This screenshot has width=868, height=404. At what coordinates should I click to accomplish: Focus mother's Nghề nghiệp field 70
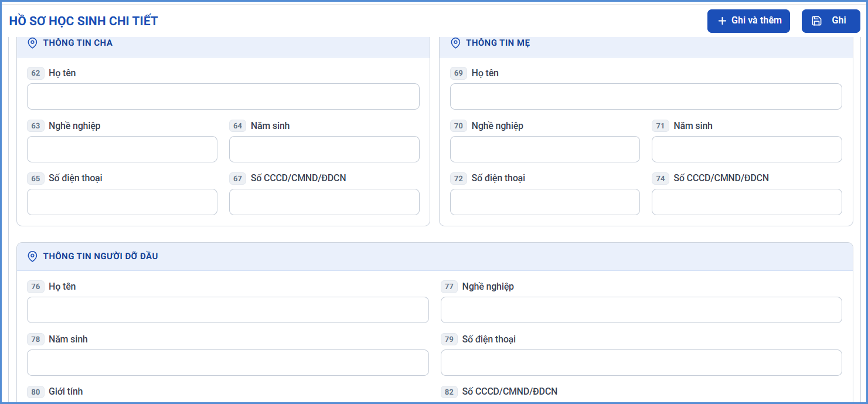545,149
